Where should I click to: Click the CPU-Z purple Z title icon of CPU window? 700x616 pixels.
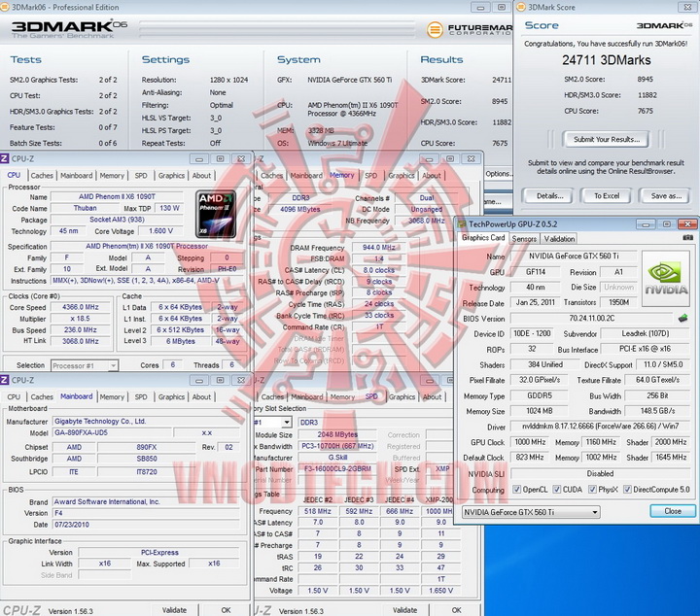point(5,158)
